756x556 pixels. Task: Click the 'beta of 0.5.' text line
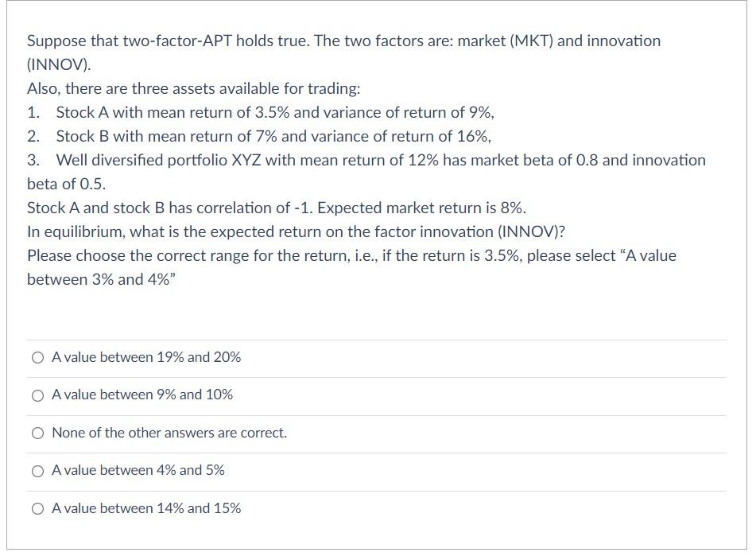[66, 184]
